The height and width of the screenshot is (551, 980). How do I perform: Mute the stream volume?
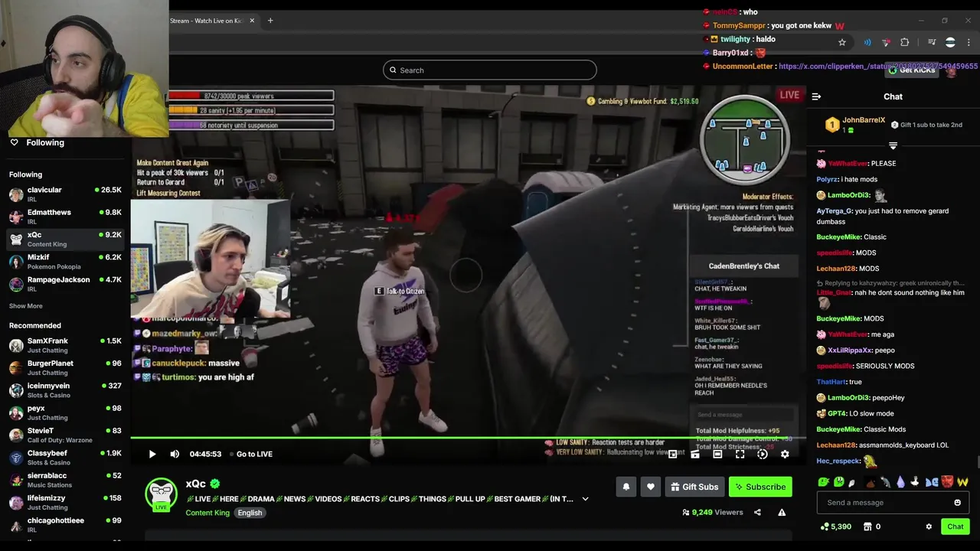[175, 454]
